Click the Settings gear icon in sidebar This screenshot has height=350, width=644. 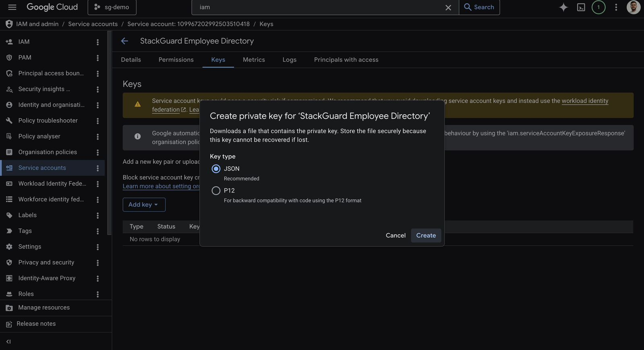pos(9,247)
